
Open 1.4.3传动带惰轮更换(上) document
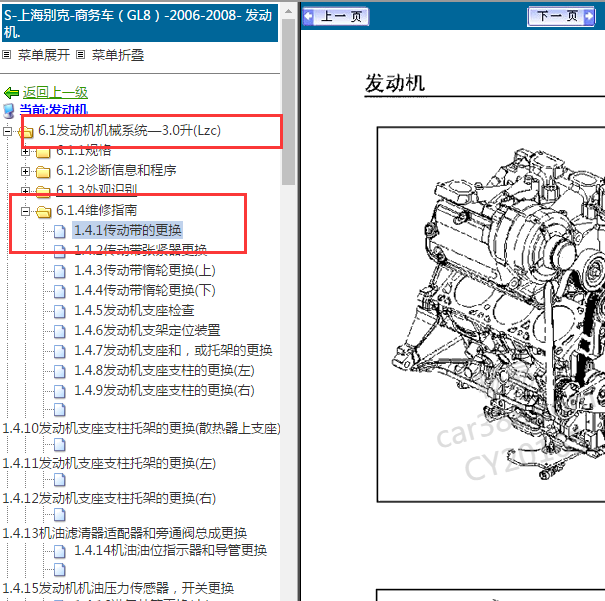click(145, 270)
